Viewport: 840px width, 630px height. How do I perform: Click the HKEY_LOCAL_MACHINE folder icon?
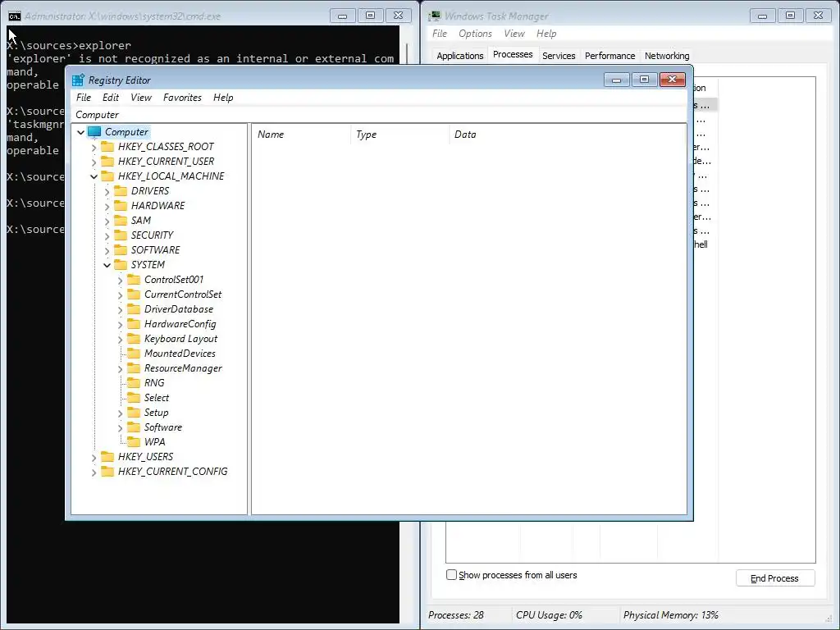pyautogui.click(x=107, y=176)
